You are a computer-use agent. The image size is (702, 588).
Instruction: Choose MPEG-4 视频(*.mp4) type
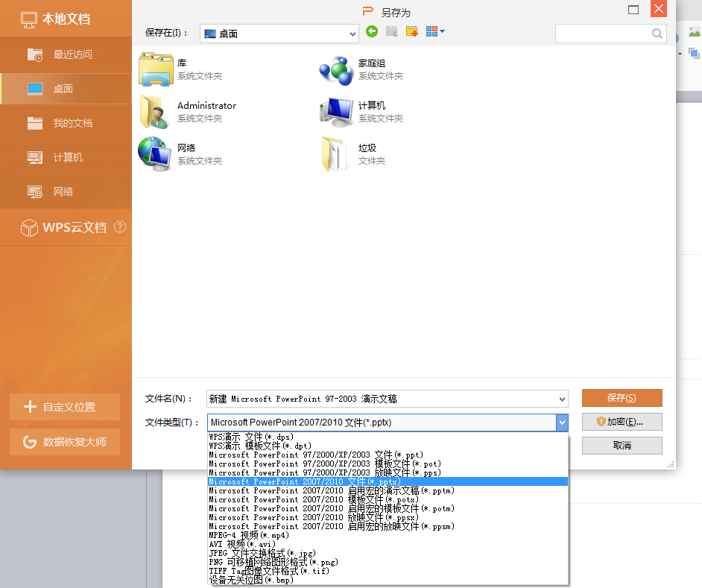point(388,535)
